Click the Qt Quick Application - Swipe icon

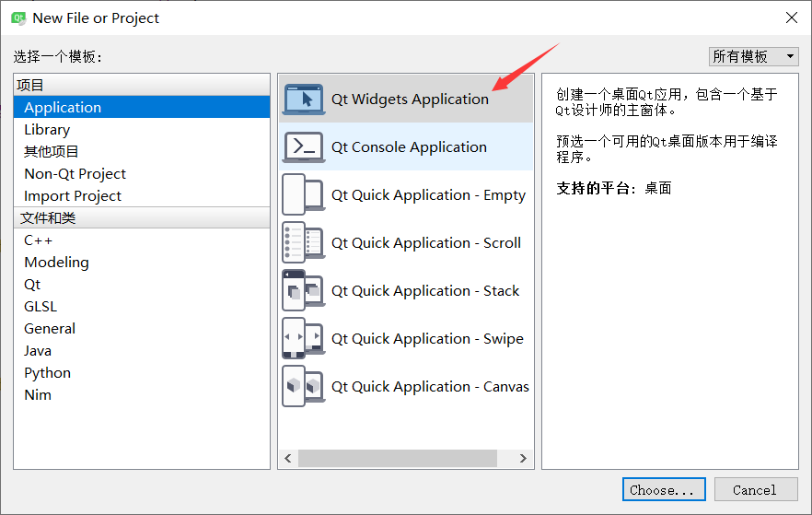point(304,338)
